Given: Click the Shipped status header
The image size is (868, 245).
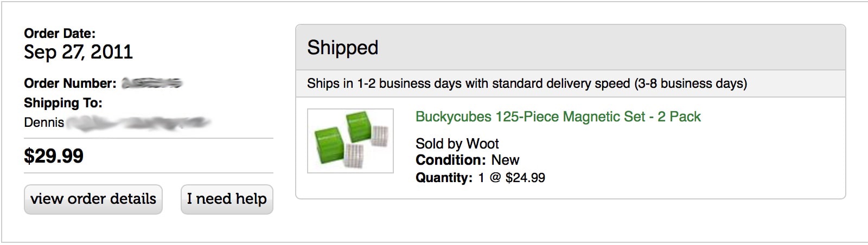Looking at the screenshot, I should 342,48.
